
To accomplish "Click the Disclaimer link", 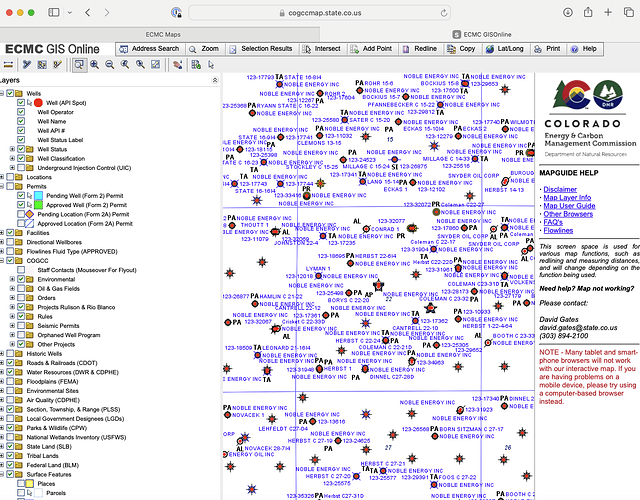I will 559,189.
